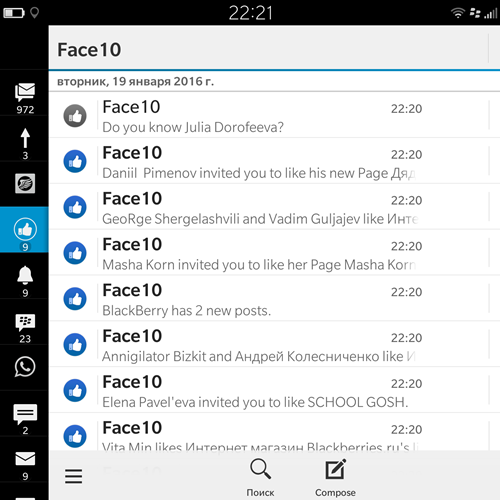Viewport: 500px width, 500px height.
Task: Open the unified inbox with 972 messages
Action: pos(25,93)
